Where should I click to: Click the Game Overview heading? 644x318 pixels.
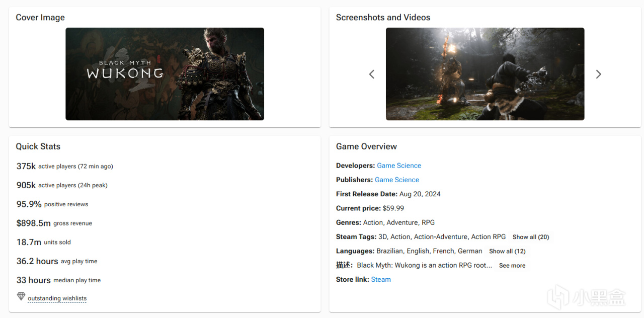(x=366, y=146)
